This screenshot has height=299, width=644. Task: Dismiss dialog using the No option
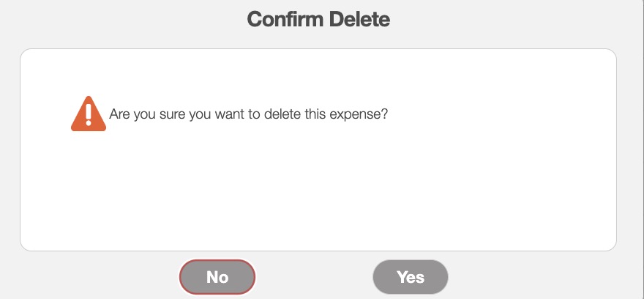[217, 277]
